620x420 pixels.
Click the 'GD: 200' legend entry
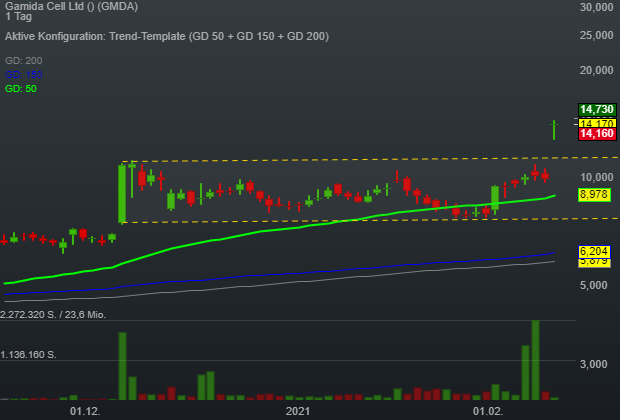tap(24, 61)
